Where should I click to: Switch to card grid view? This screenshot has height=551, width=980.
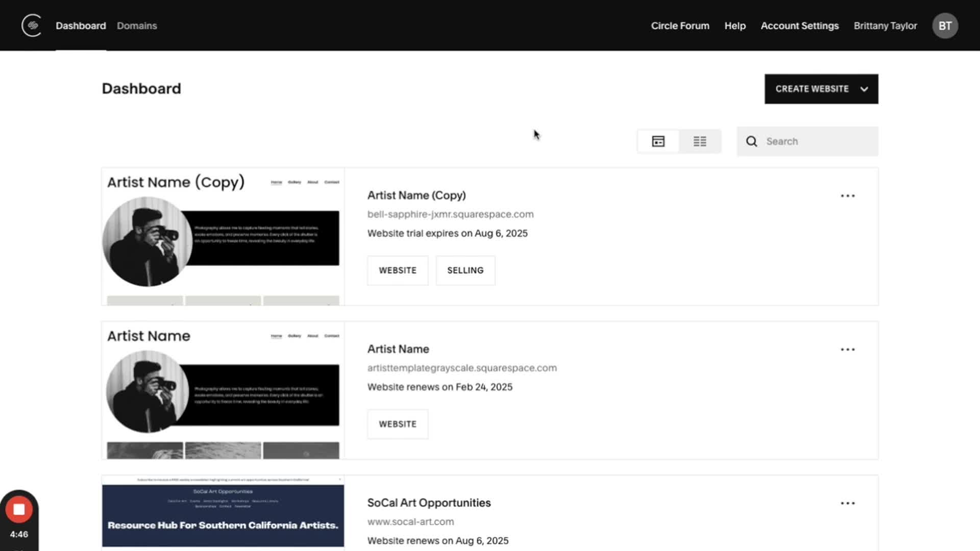point(658,141)
